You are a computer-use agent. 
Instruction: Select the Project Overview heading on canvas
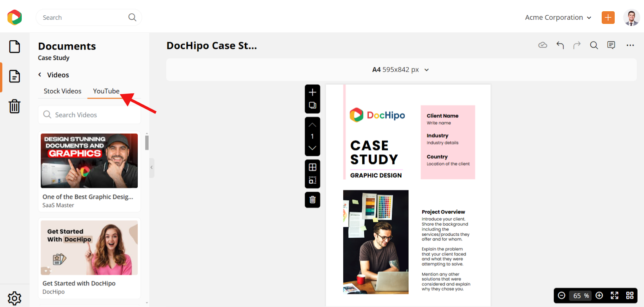click(x=443, y=212)
